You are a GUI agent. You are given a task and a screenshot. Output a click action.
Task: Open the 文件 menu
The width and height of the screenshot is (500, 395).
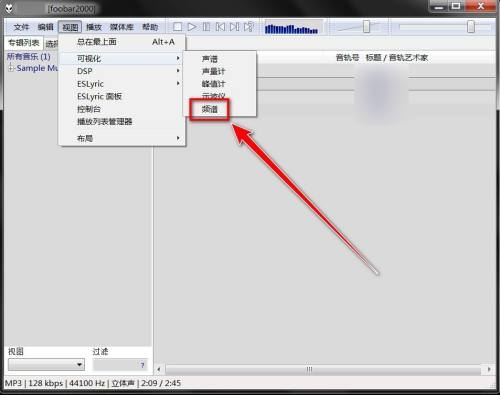pyautogui.click(x=21, y=27)
